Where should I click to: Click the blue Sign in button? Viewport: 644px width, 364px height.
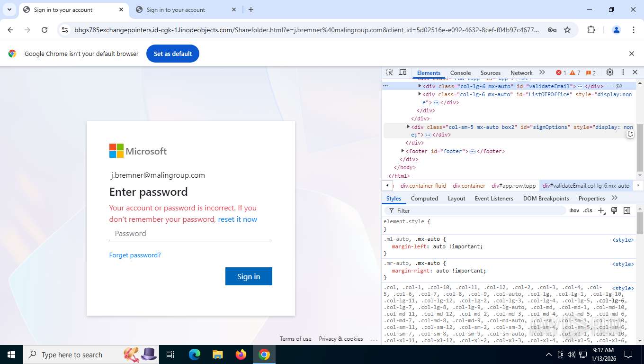pyautogui.click(x=249, y=276)
